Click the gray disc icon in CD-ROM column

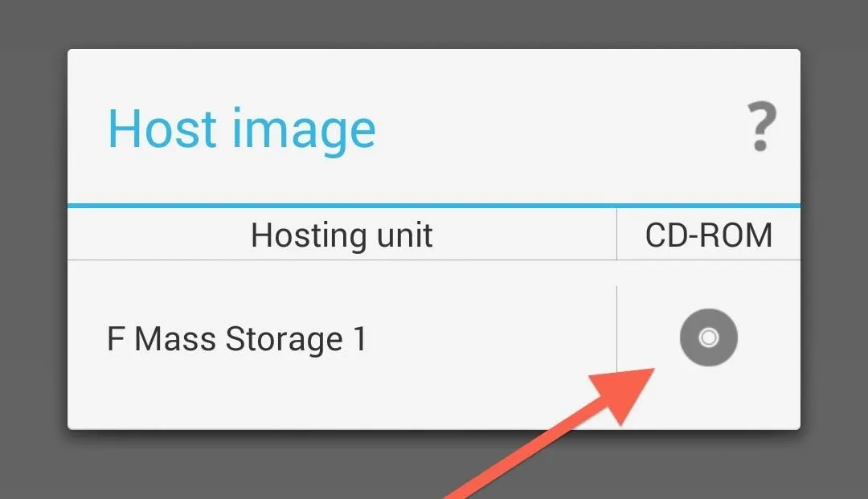(709, 337)
